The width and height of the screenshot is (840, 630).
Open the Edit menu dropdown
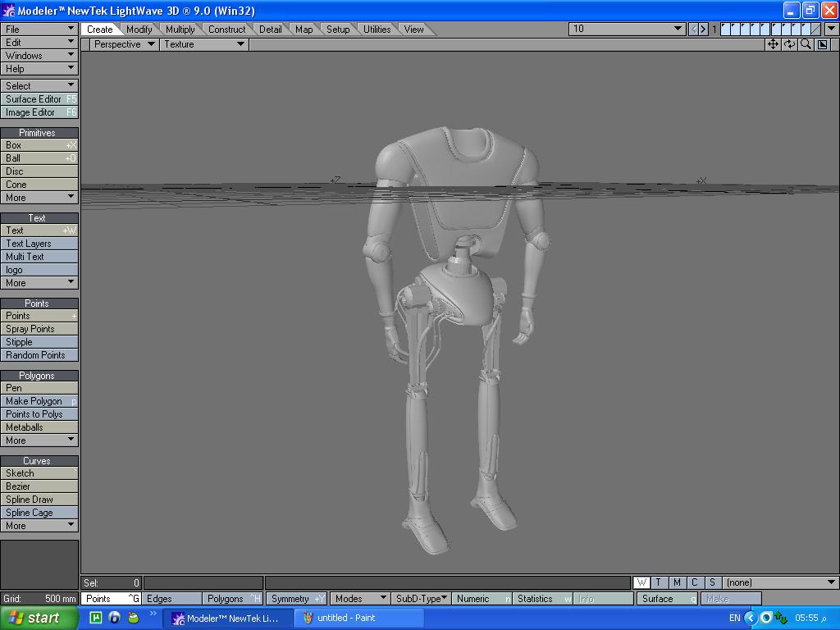pos(39,43)
